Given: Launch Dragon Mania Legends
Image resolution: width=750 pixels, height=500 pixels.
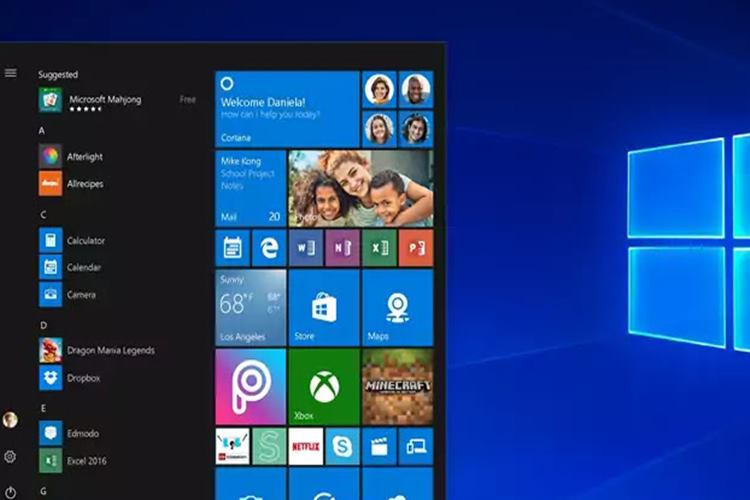Looking at the screenshot, I should pos(97,350).
